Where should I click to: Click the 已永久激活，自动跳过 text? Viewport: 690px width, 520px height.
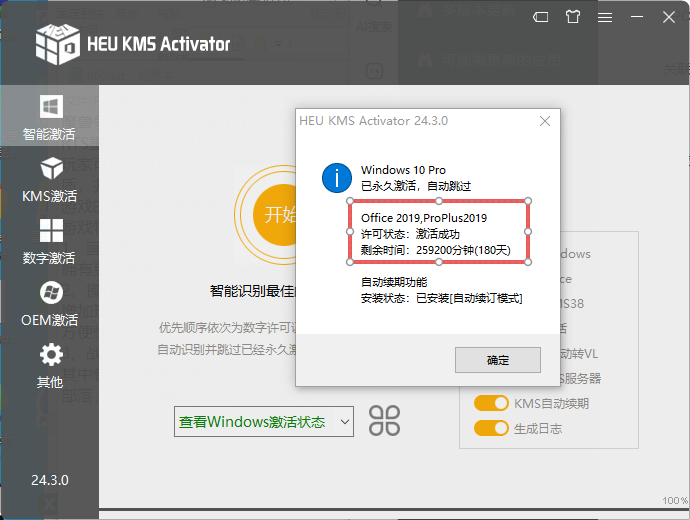point(416,186)
